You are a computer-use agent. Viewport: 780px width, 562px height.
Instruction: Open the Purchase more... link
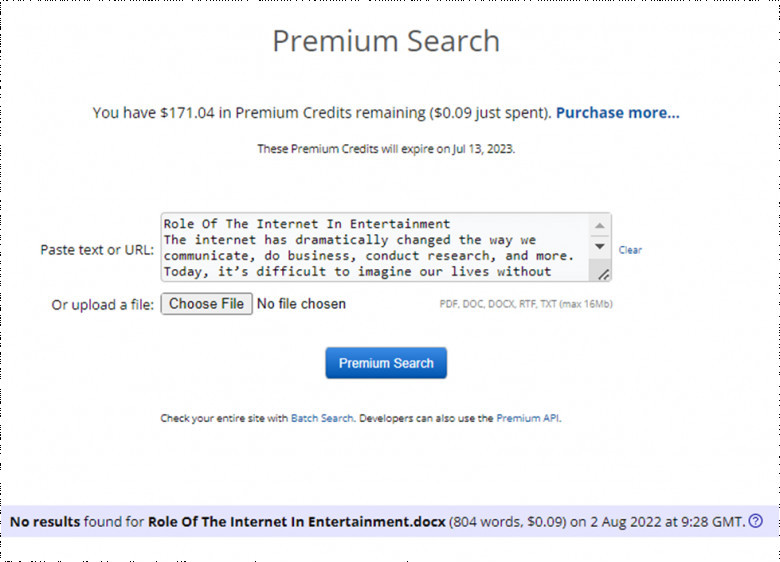617,113
